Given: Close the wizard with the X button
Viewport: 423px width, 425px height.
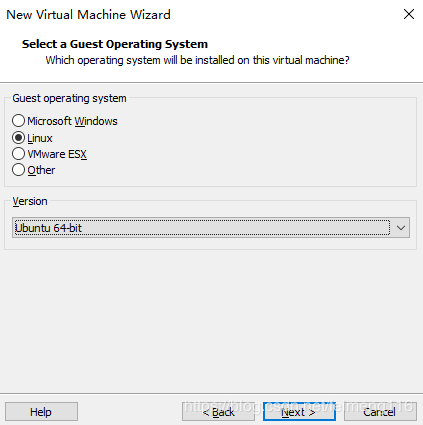Looking at the screenshot, I should (409, 14).
